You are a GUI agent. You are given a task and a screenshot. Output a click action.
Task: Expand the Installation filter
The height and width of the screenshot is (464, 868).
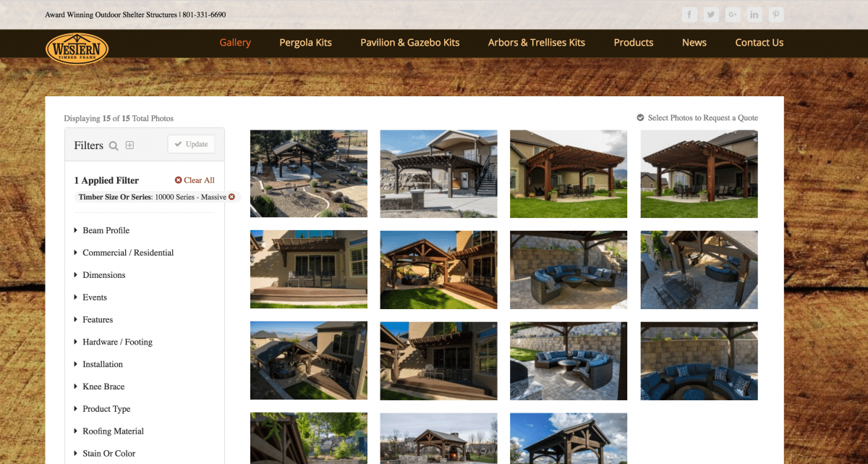[98, 364]
